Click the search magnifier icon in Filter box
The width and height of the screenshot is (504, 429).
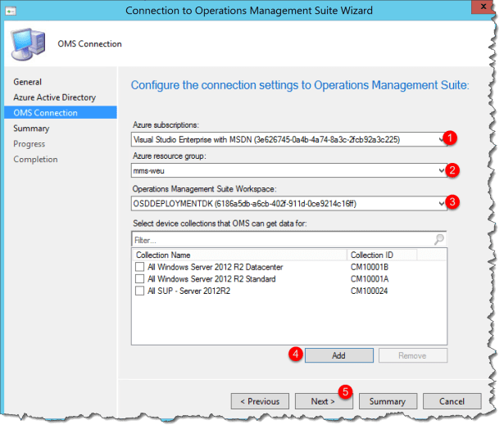[x=439, y=239]
